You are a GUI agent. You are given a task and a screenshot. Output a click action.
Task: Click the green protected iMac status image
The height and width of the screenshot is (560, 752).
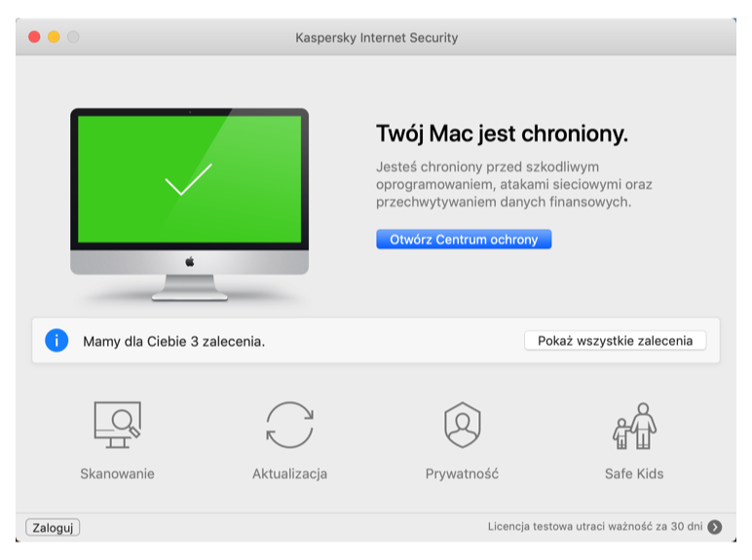tap(189, 205)
